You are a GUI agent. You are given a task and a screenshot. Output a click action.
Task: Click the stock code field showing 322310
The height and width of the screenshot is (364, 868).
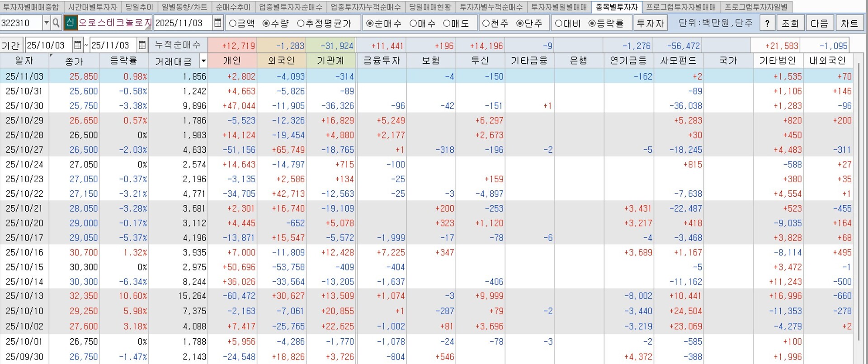pyautogui.click(x=21, y=23)
